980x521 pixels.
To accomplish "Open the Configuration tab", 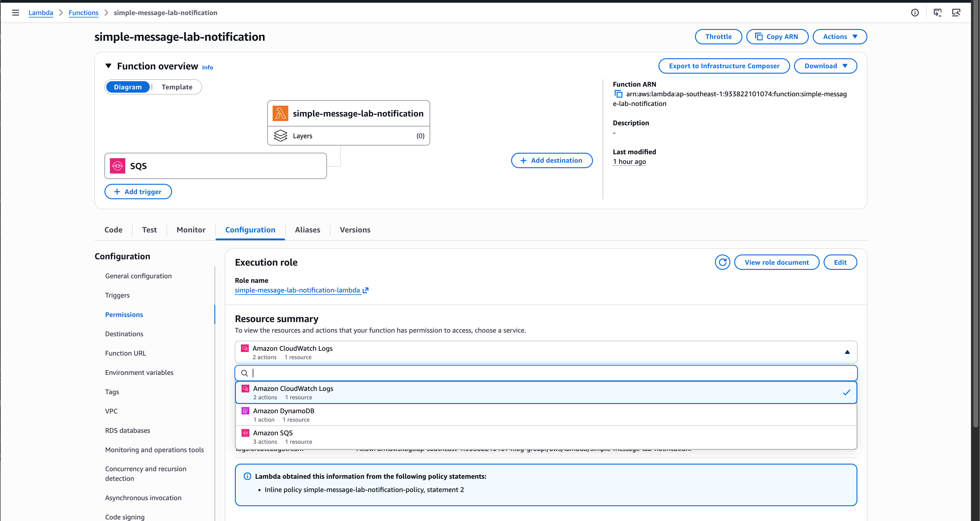I will (250, 230).
